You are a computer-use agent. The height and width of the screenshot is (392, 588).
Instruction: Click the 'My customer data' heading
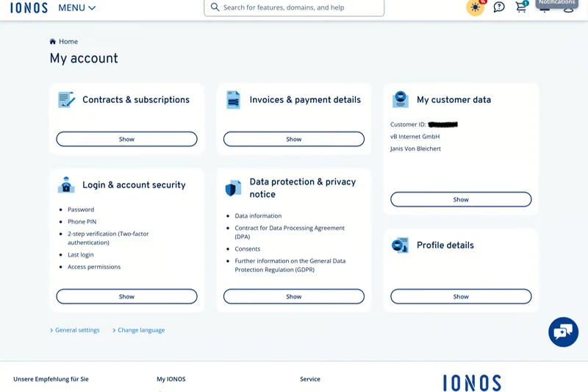[453, 100]
